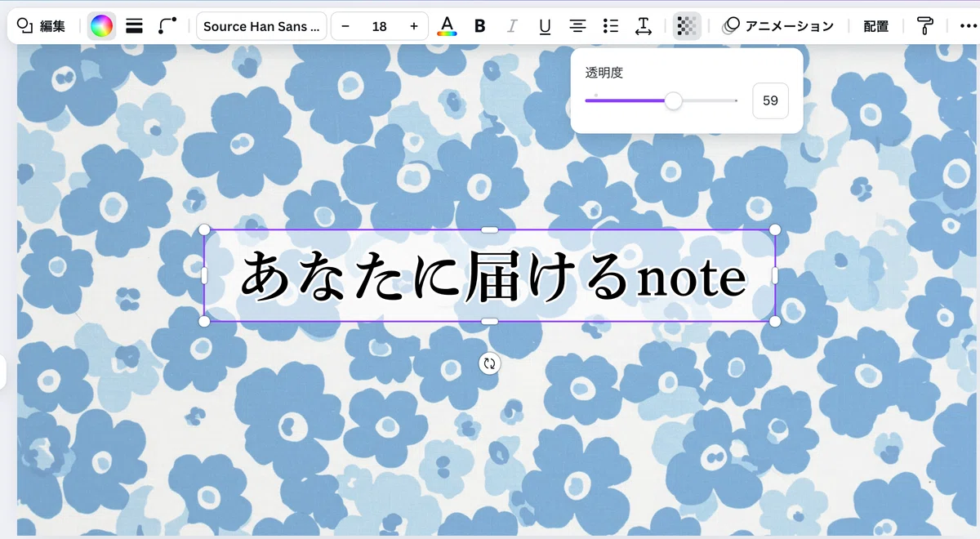
Task: Open the text spacing icon
Action: tap(643, 26)
